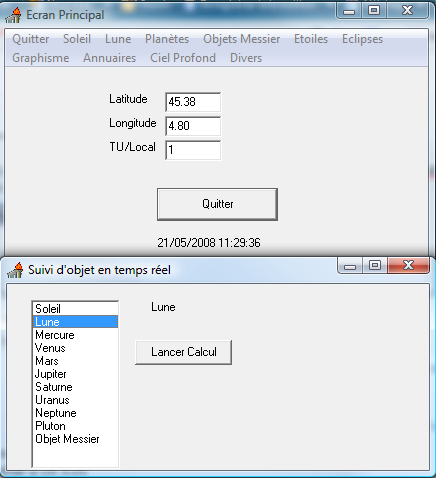Select Jupiter in the object list

point(75,374)
